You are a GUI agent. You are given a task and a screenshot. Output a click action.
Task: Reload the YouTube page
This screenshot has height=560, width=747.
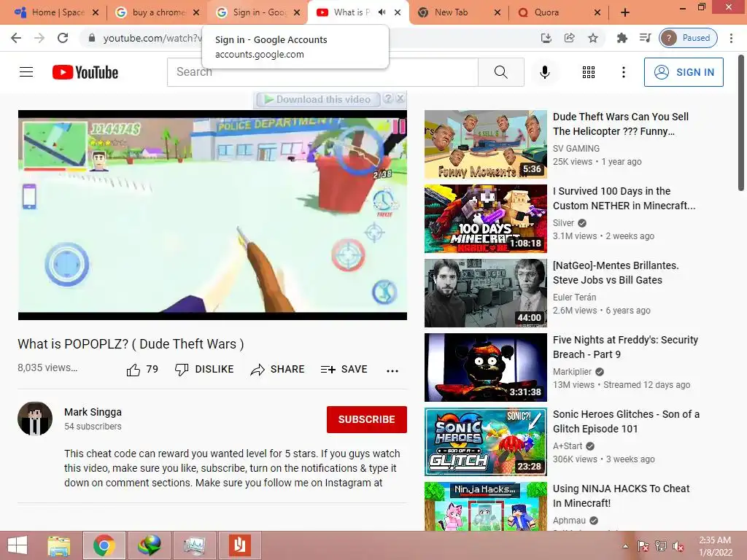63,38
